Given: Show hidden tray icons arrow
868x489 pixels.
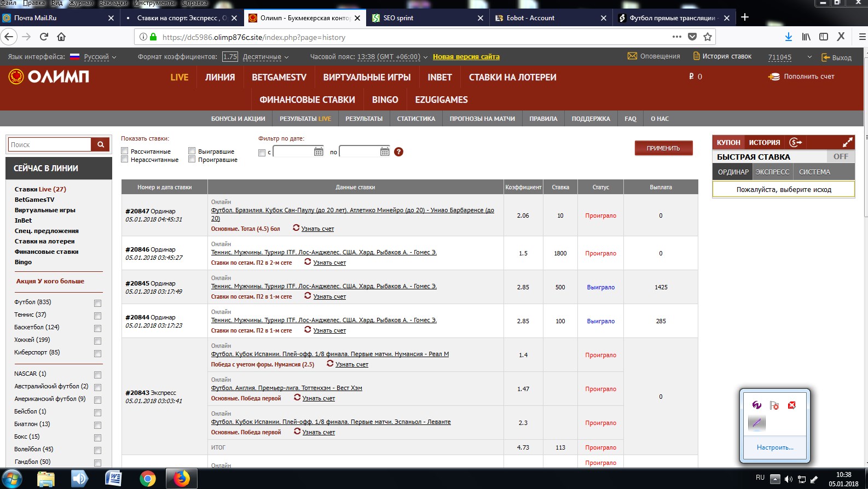Looking at the screenshot, I should 774,479.
